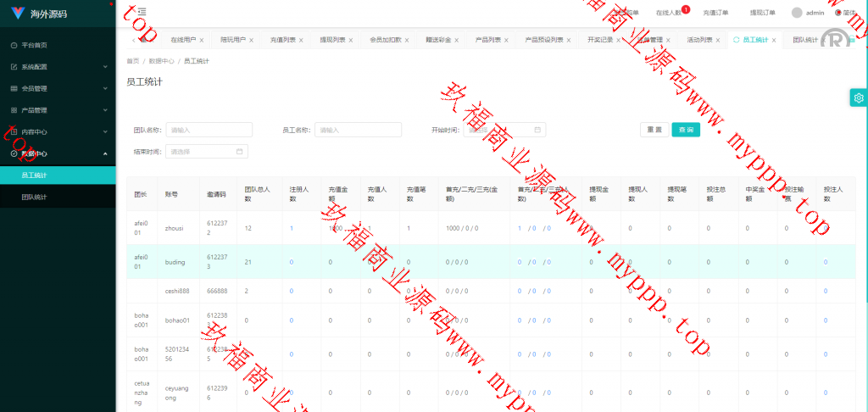
Task: Switch to the 提现列表 tab
Action: 332,40
